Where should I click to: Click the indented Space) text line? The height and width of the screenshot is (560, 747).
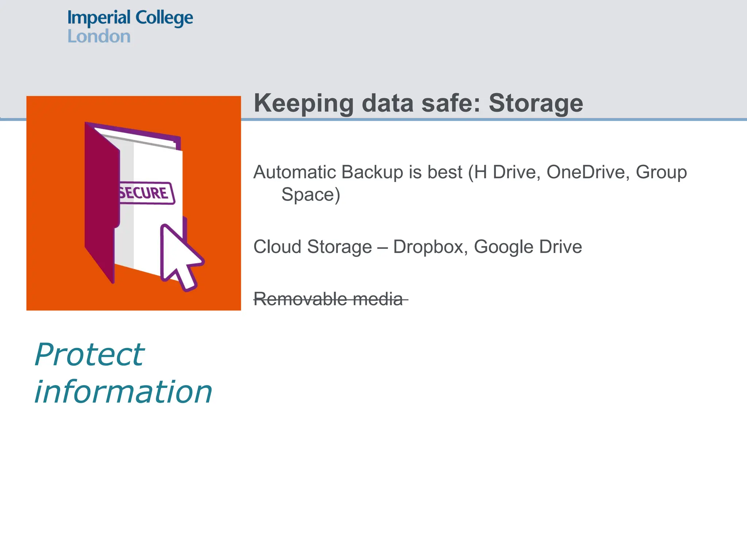click(310, 195)
